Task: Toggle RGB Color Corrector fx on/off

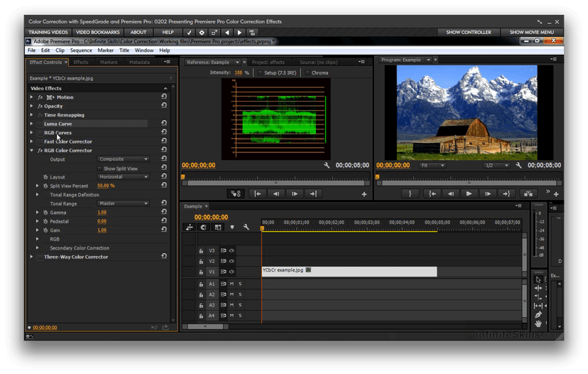Action: (40, 150)
